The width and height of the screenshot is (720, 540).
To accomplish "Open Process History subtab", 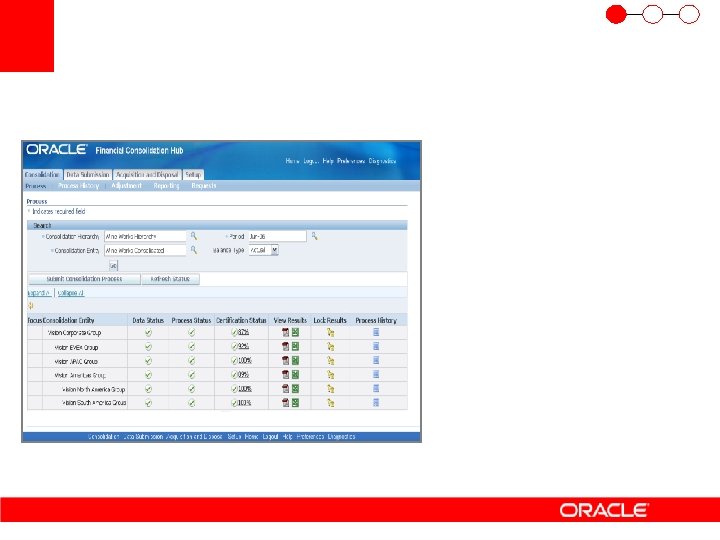I will [x=79, y=186].
